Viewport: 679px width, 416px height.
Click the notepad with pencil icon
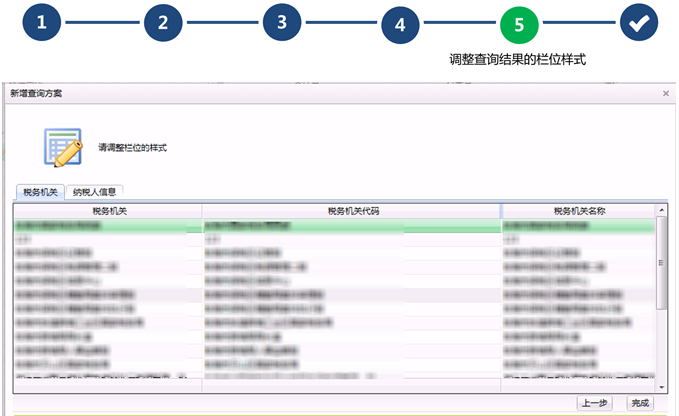tap(62, 147)
